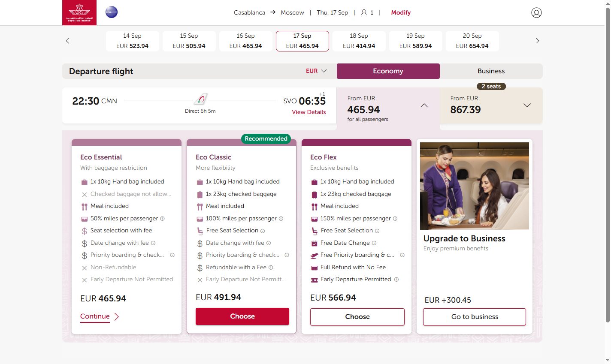The height and width of the screenshot is (364, 611).
Task: Show info for Eco Classic Free Seat Selection
Action: (x=263, y=231)
